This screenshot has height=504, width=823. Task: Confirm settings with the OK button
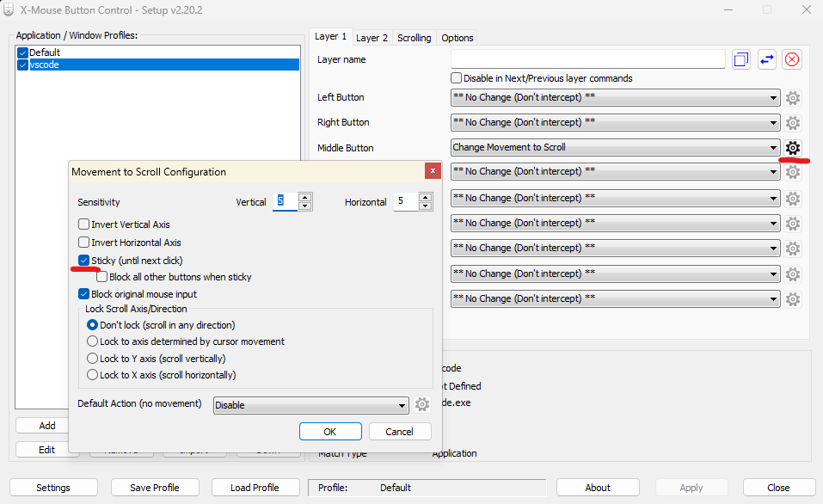(330, 431)
